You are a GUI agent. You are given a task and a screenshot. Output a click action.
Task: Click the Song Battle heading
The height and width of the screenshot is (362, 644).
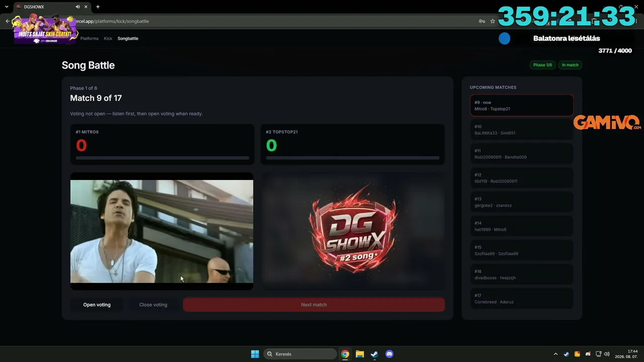88,65
